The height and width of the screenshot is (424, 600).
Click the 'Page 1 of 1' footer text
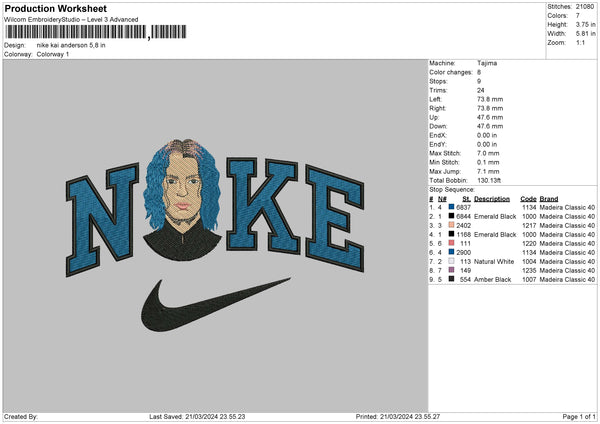(x=579, y=416)
